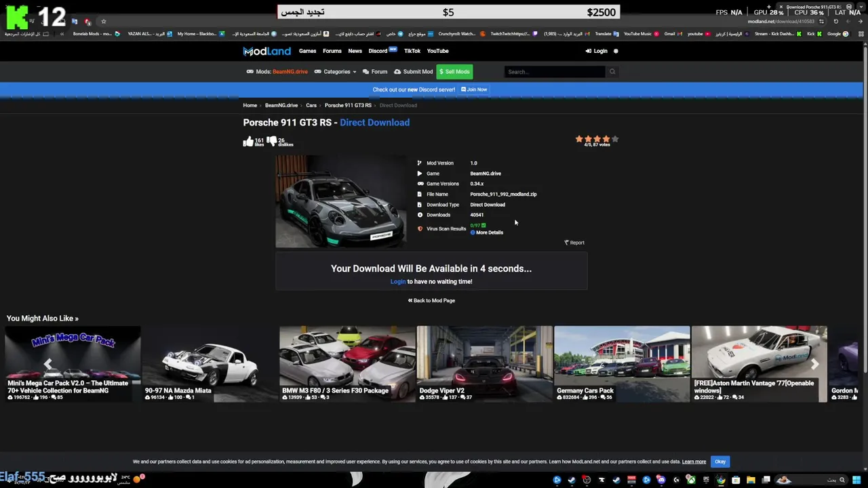Open the Forum link in the sub-navigation
Viewport: 868px width, 488px height.
coord(375,71)
